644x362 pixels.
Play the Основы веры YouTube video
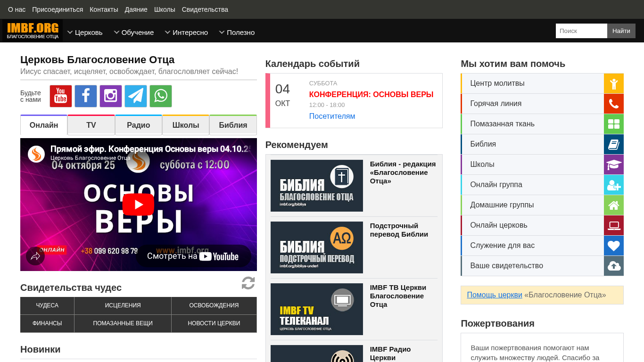pyautogui.click(x=138, y=205)
